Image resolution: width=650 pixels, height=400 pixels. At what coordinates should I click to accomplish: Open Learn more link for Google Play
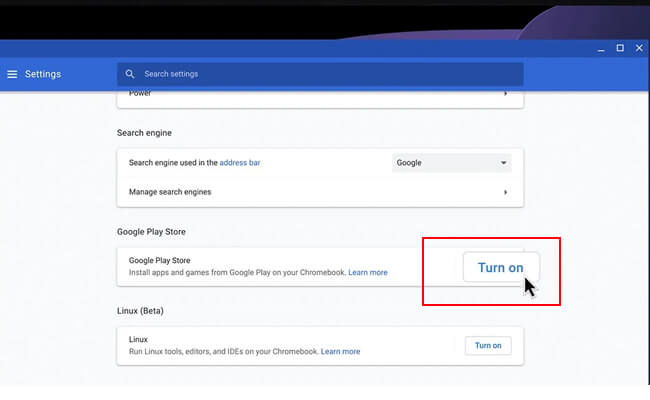click(x=367, y=272)
